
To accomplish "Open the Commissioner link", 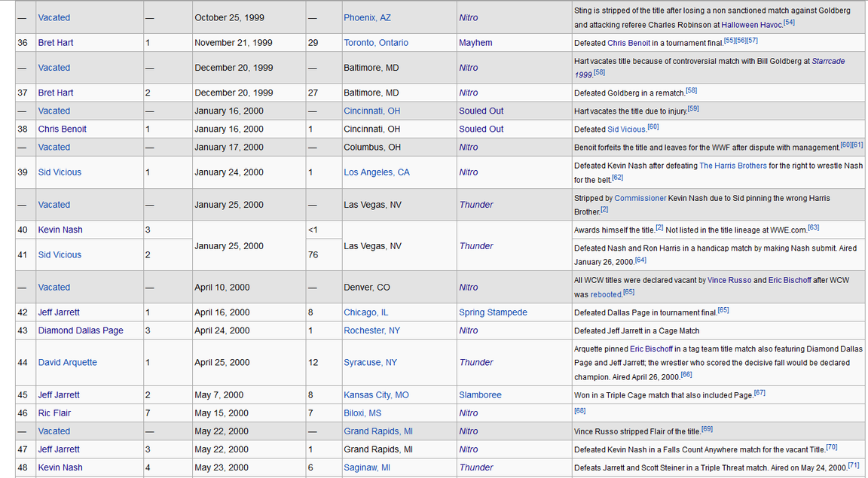I will [x=640, y=198].
